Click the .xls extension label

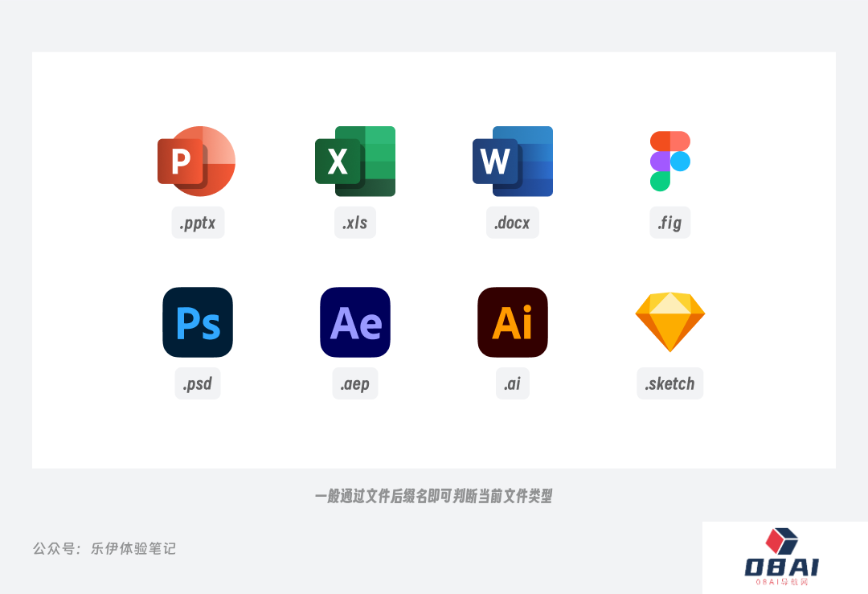pyautogui.click(x=355, y=223)
